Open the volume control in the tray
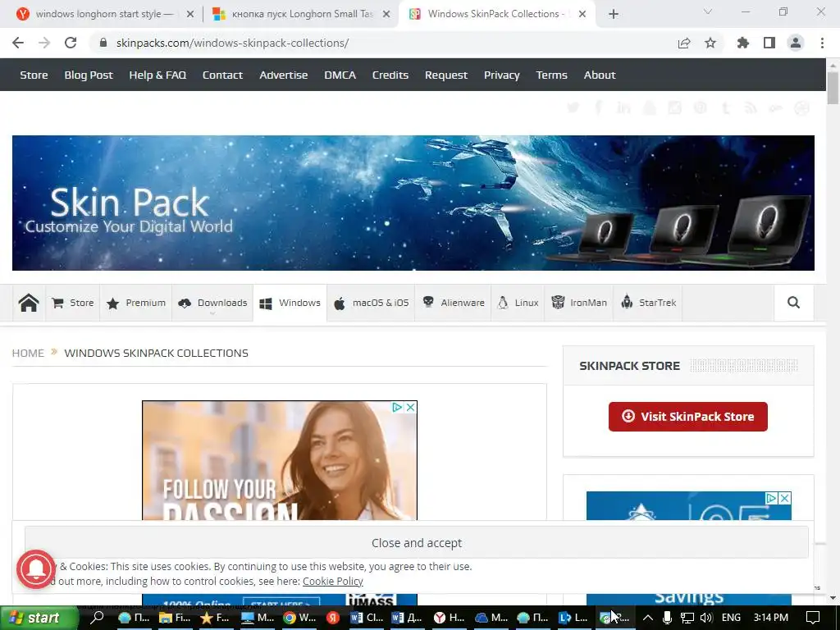This screenshot has height=630, width=840. pos(706,618)
